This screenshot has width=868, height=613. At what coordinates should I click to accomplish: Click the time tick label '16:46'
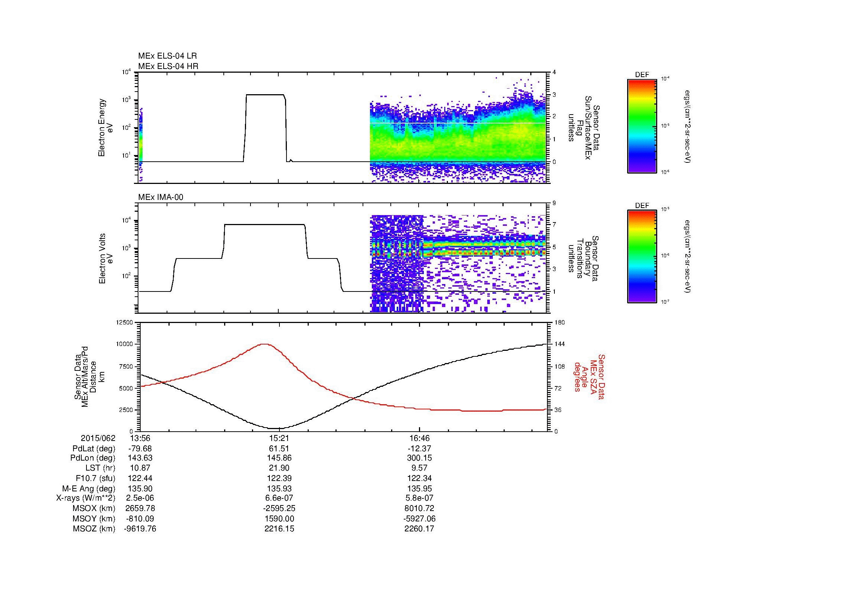click(419, 438)
